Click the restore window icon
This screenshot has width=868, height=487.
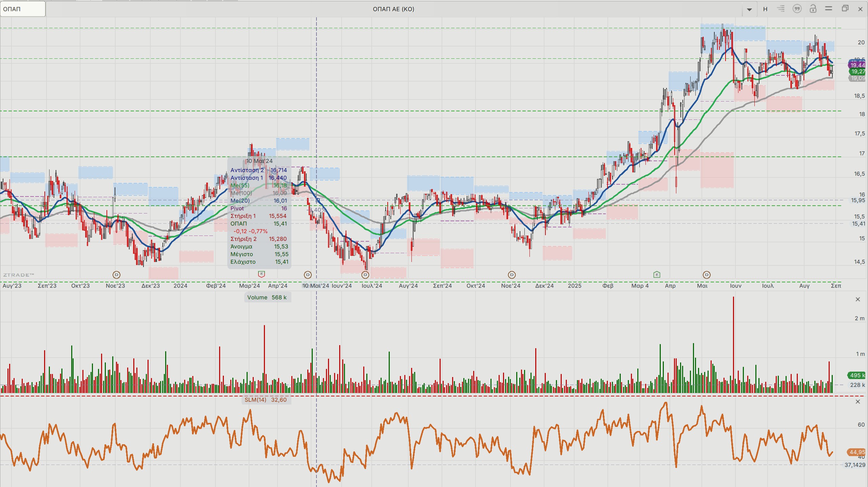(x=845, y=8)
